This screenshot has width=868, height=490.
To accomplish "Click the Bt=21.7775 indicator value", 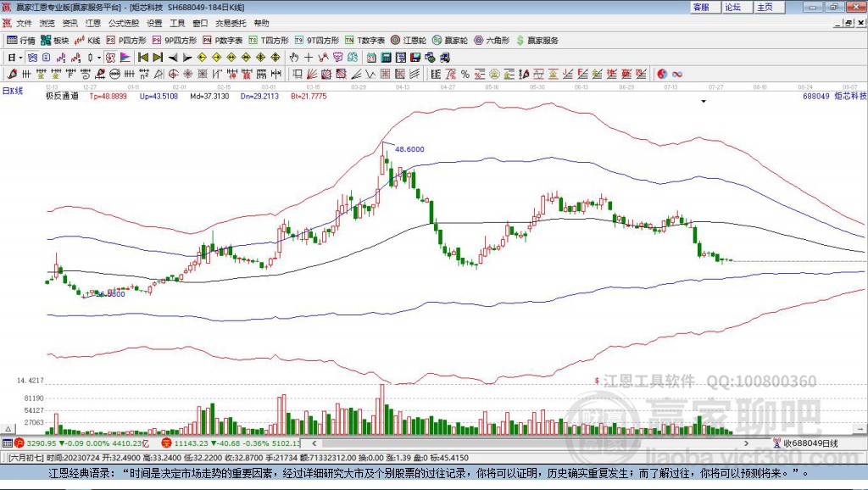I will pos(309,97).
